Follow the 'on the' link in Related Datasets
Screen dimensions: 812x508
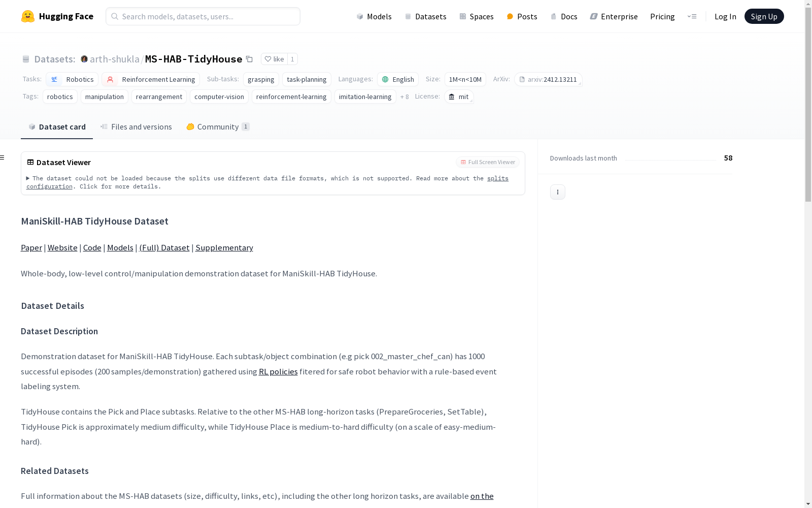click(x=482, y=496)
